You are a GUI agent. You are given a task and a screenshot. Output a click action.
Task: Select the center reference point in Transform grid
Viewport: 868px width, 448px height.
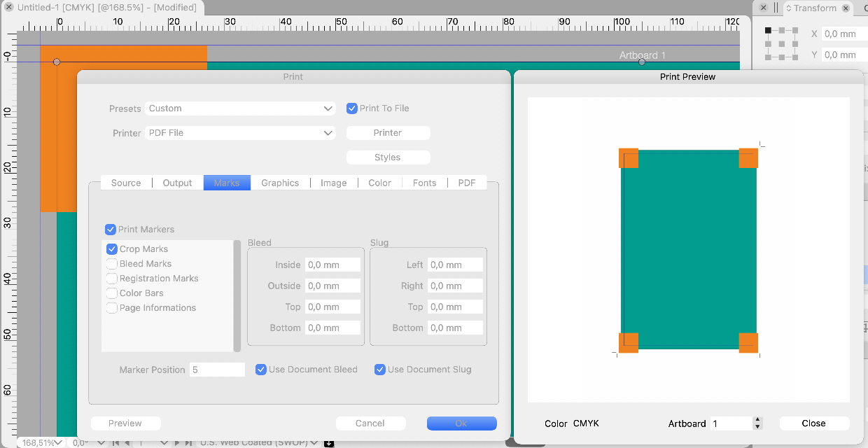click(x=781, y=43)
